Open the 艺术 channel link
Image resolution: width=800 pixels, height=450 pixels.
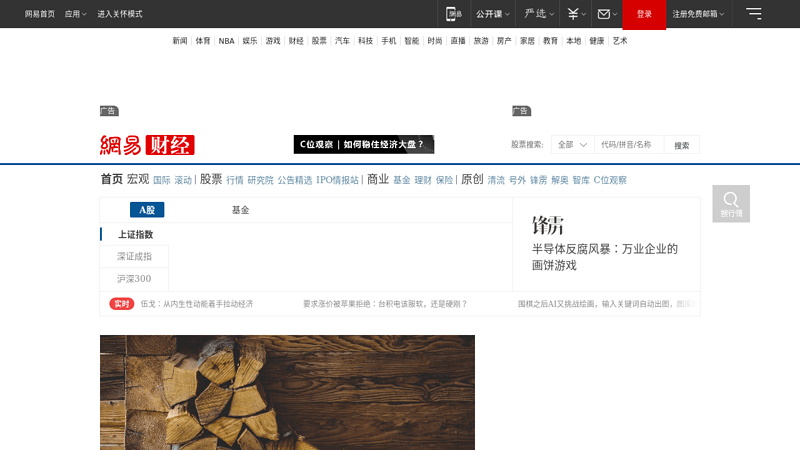coord(620,41)
